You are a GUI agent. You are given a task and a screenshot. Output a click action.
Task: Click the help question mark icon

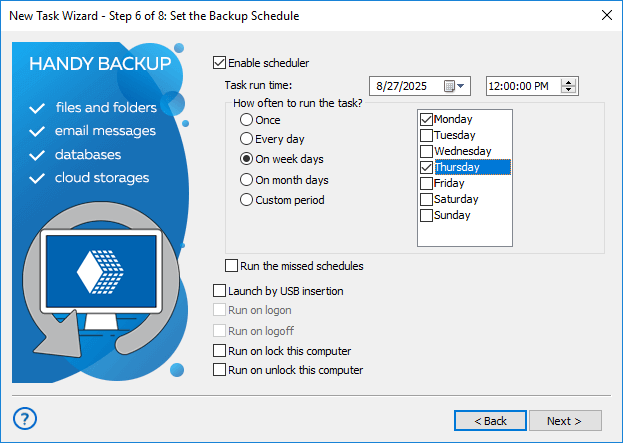click(27, 418)
